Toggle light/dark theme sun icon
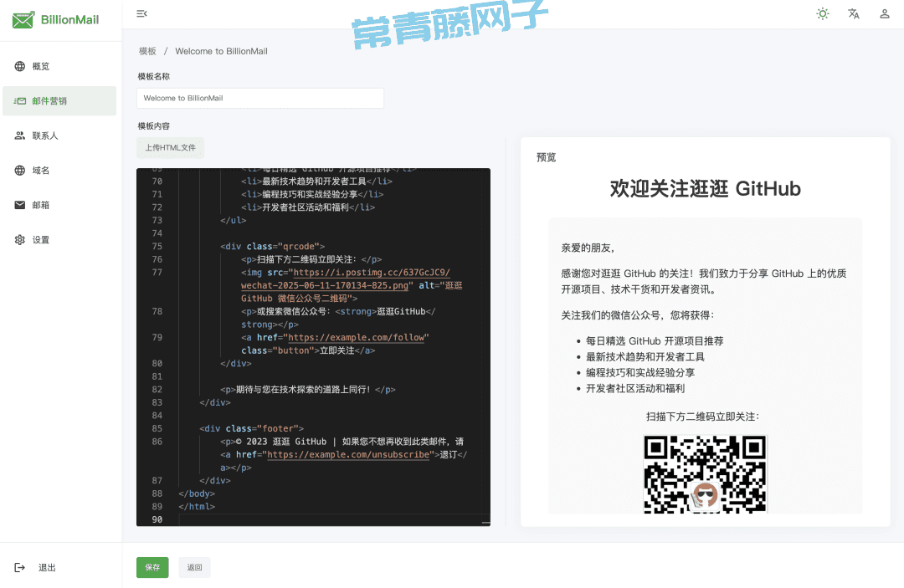 [x=823, y=13]
